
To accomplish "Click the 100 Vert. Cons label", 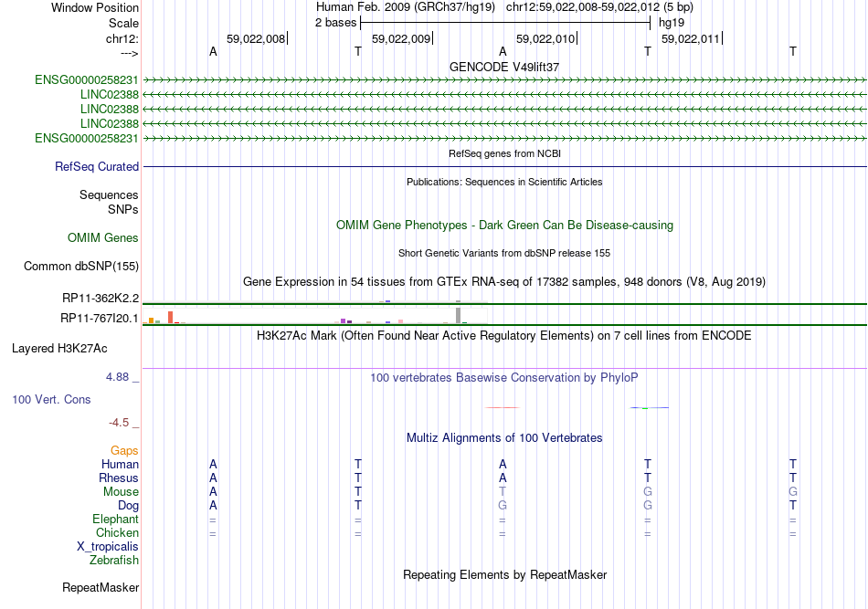I will click(x=51, y=399).
